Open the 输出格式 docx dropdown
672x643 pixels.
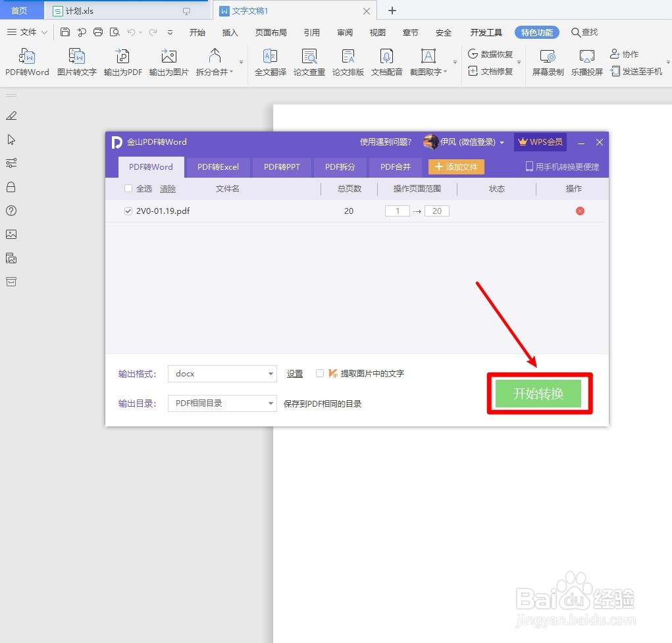pyautogui.click(x=222, y=374)
